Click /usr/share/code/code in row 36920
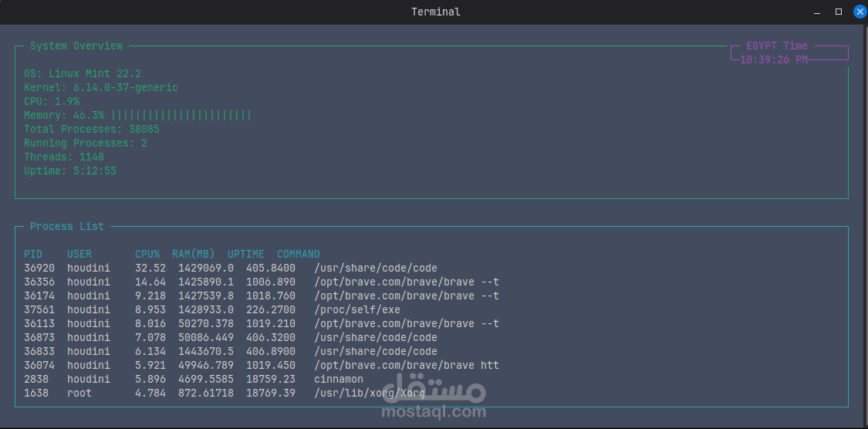Viewport: 868px width, 429px height. point(376,268)
